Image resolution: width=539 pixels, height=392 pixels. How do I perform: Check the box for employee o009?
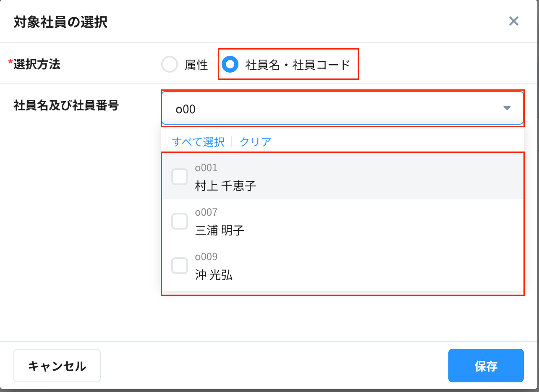(x=180, y=266)
